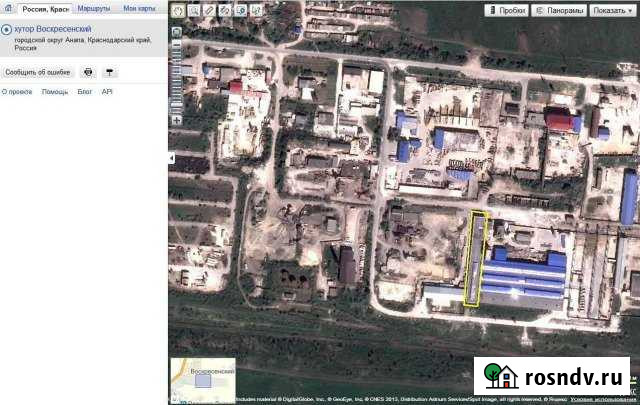Open the Помощь link
Viewport: 640px width, 405px height.
pos(55,91)
